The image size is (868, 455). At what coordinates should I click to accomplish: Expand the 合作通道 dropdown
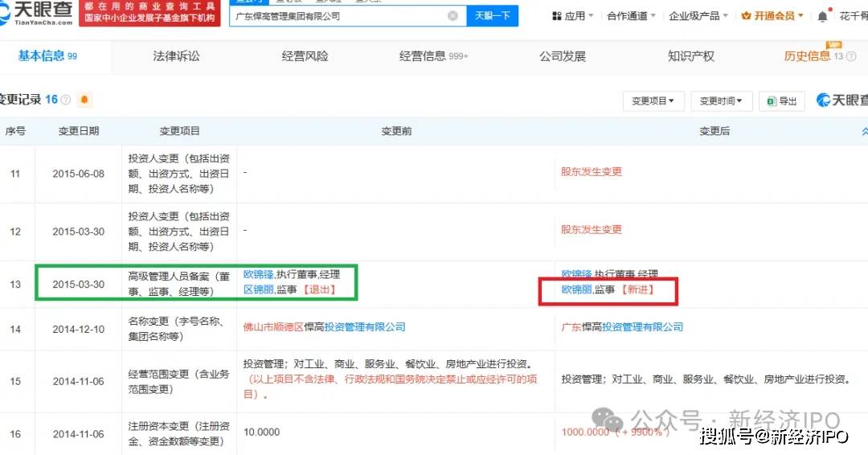click(x=631, y=16)
